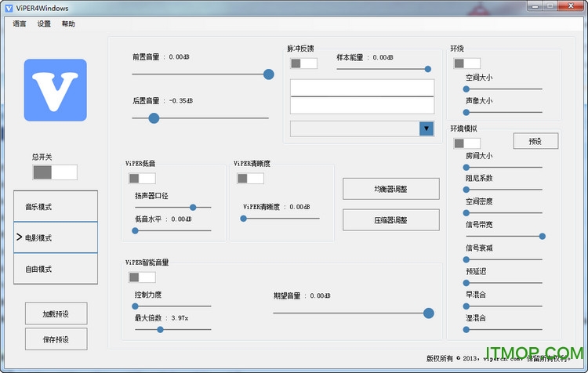Click the 控制力度 slider handle

[135, 306]
